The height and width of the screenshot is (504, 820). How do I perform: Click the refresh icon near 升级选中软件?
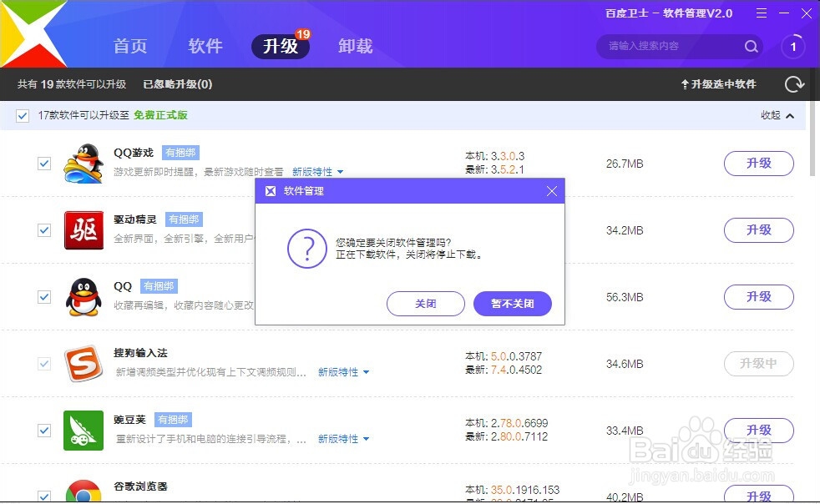792,83
